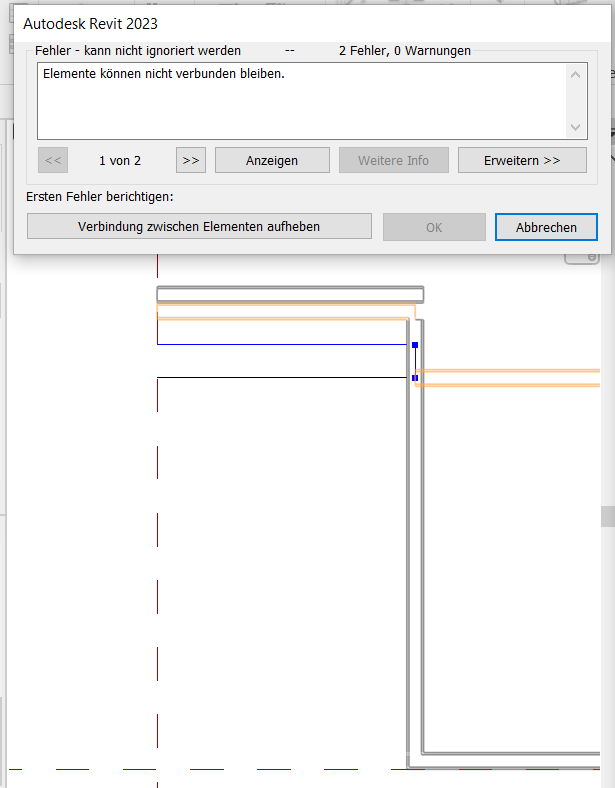Expand error details with Erweitern >>
The image size is (615, 788).
click(522, 160)
